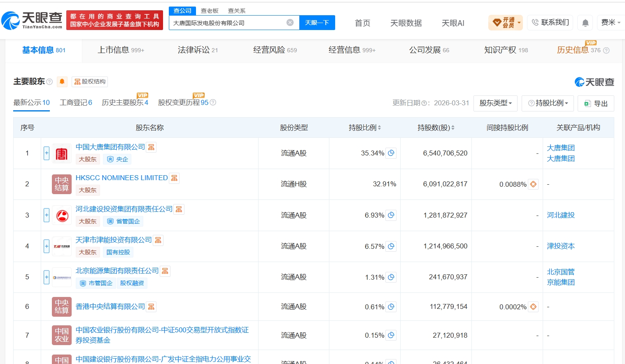The height and width of the screenshot is (364, 625).
Task: Open help icon beside 主要股东 title
Action: coord(49,81)
